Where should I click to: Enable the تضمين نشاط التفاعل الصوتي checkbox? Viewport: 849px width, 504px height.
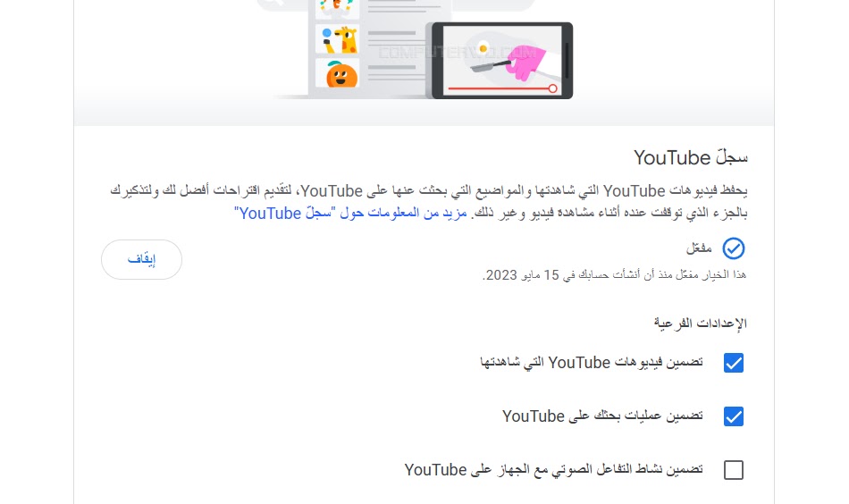(733, 470)
